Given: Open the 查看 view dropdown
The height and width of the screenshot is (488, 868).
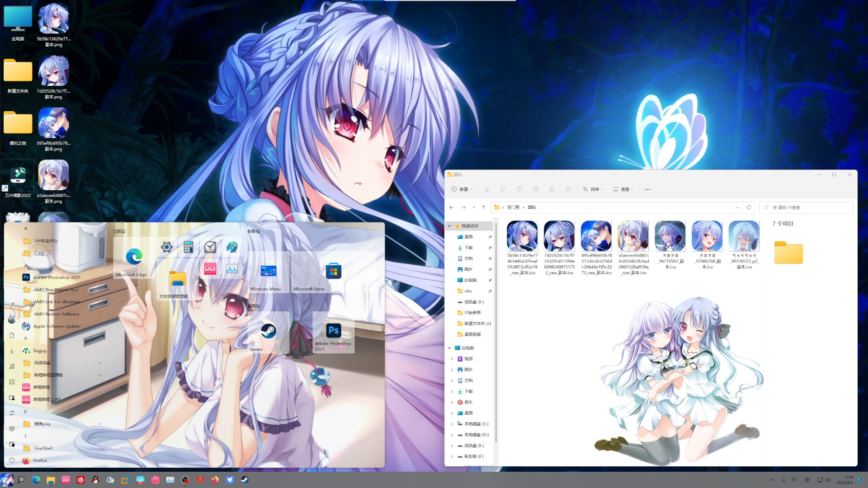Looking at the screenshot, I should [x=623, y=189].
